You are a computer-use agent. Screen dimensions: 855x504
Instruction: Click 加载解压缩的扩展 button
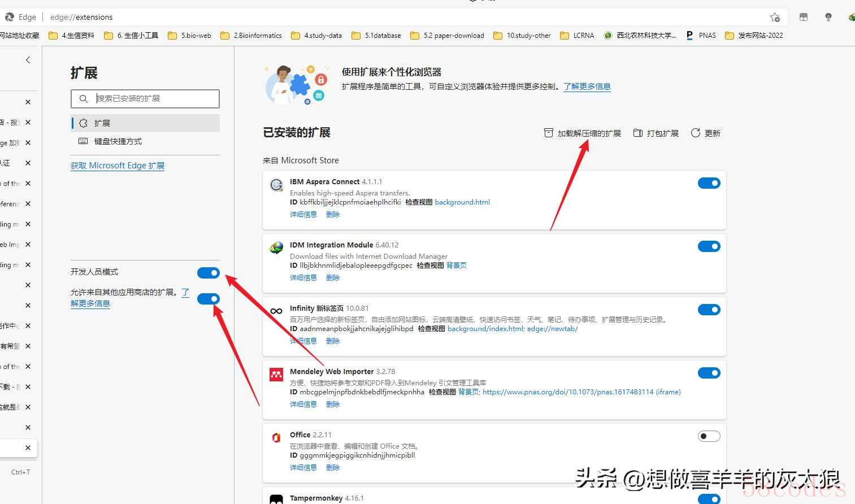tap(583, 133)
